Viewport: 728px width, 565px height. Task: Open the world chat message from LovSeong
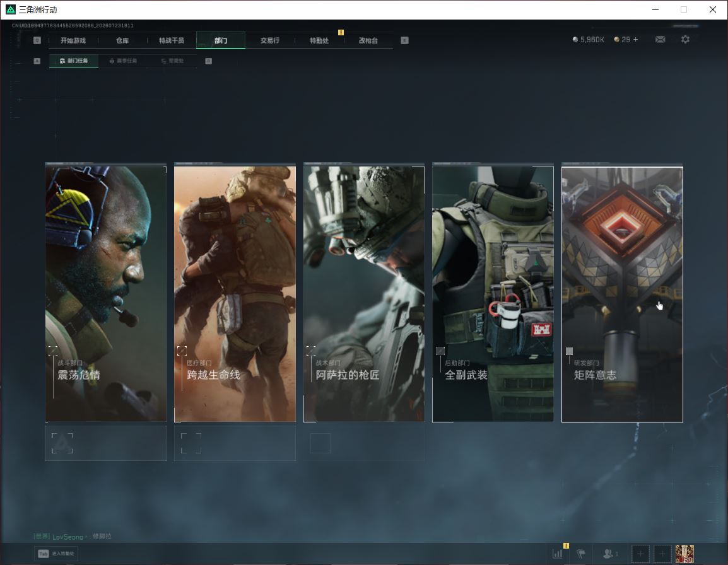73,536
